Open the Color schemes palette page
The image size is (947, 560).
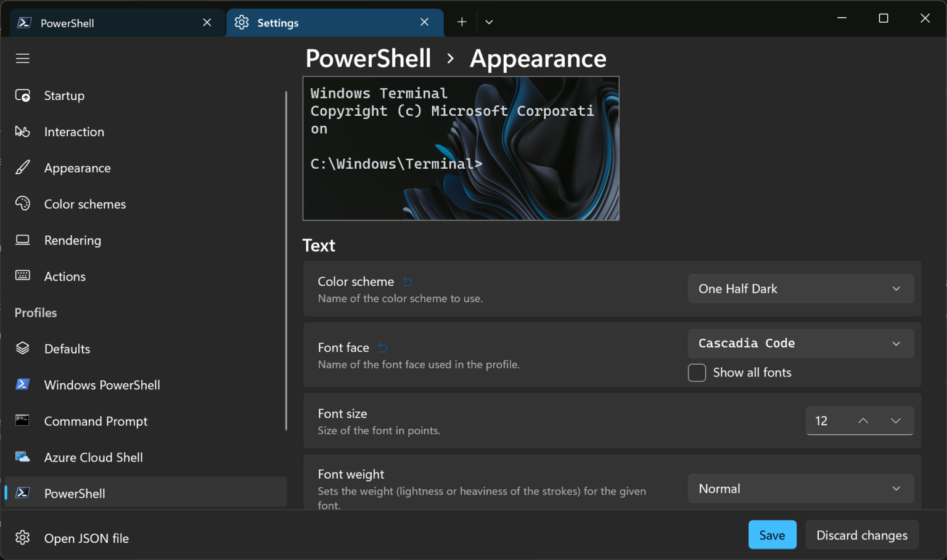pyautogui.click(x=84, y=204)
